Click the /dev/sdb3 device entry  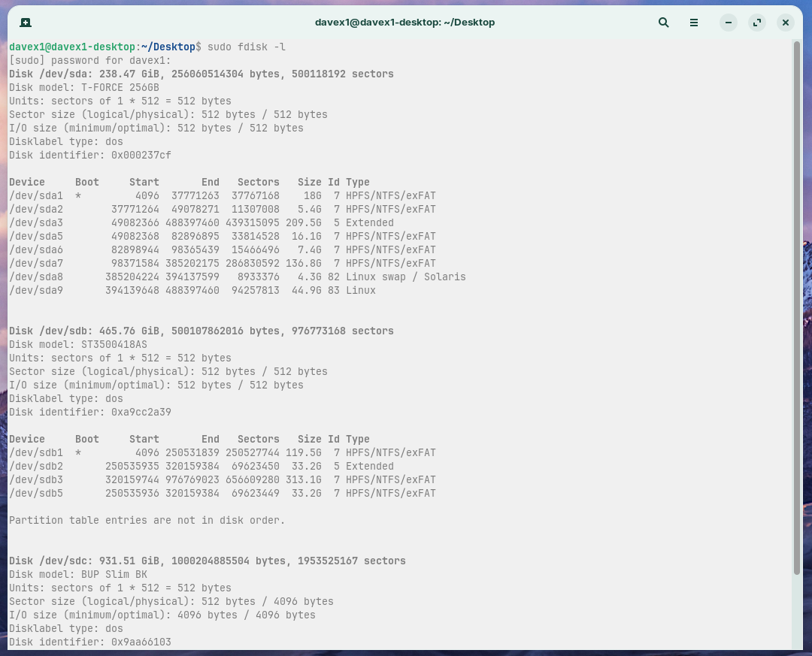click(35, 479)
